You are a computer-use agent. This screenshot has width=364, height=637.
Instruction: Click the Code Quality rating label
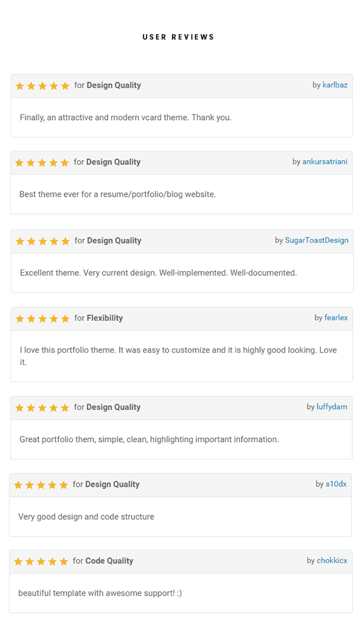109,561
